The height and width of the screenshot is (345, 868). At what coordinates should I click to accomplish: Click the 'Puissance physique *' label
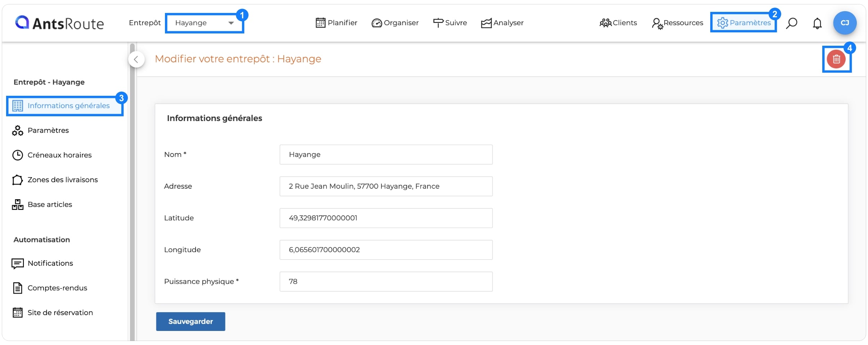tap(201, 282)
